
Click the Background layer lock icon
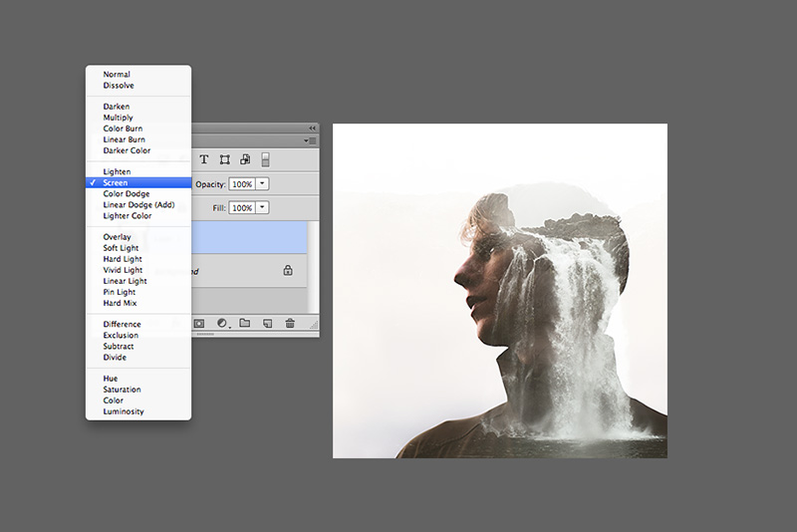pyautogui.click(x=288, y=270)
